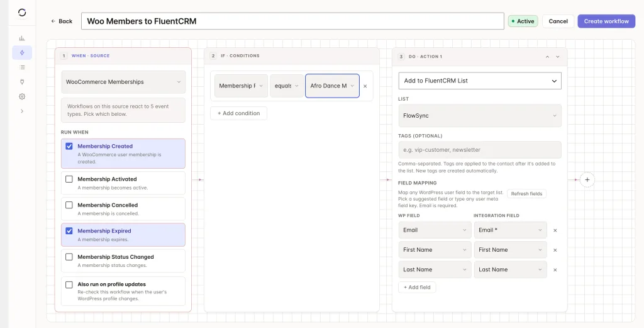Open the FlowSync list dropdown
This screenshot has height=328, width=644.
(x=480, y=115)
